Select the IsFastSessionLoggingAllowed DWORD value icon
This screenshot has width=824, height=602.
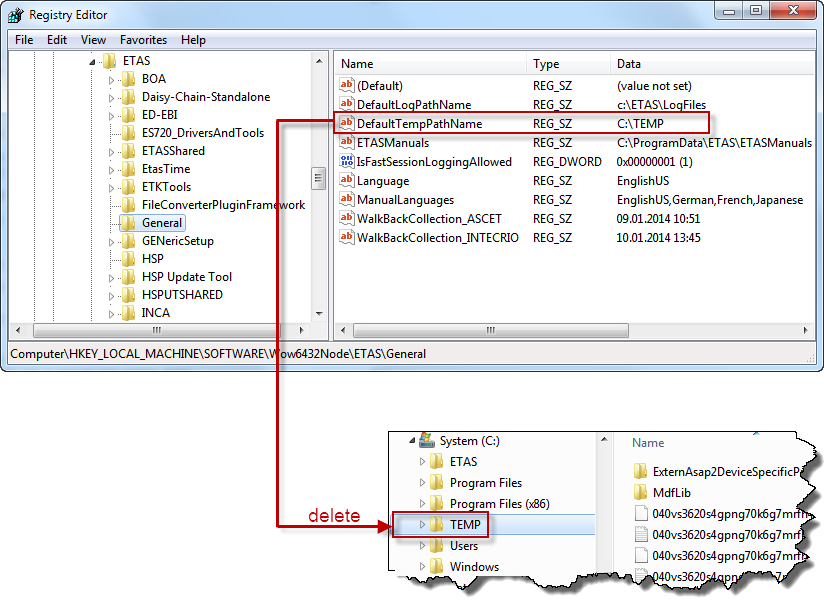click(x=347, y=162)
